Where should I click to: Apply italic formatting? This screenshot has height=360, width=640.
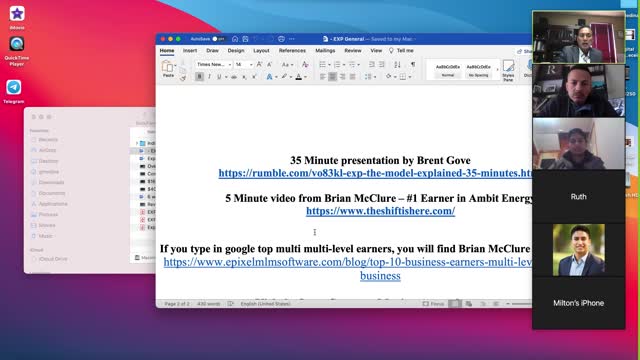(x=209, y=77)
